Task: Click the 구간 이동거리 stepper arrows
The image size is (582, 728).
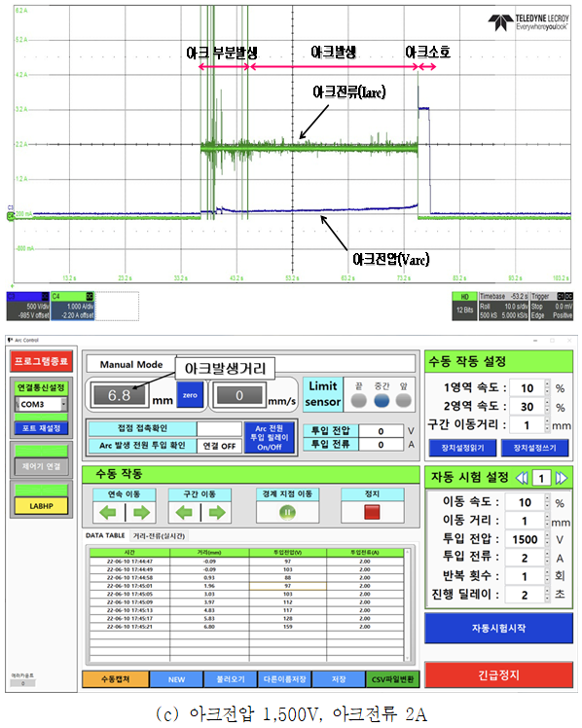Action: click(547, 424)
